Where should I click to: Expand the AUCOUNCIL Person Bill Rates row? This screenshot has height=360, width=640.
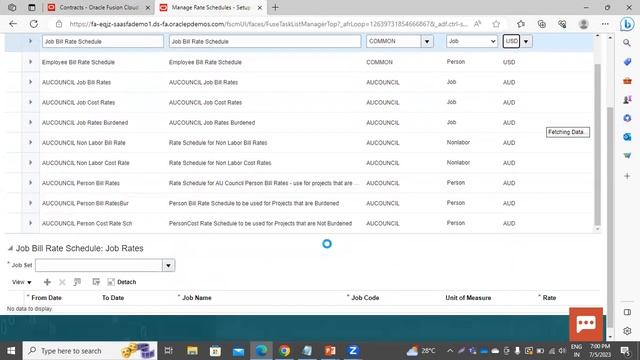coord(30,182)
